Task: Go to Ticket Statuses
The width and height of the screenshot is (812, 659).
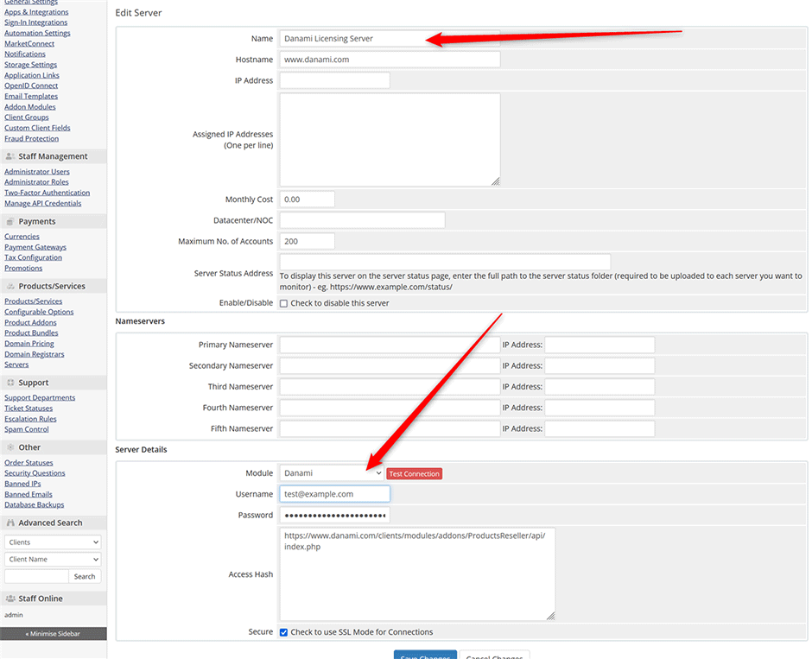Action: click(x=29, y=408)
